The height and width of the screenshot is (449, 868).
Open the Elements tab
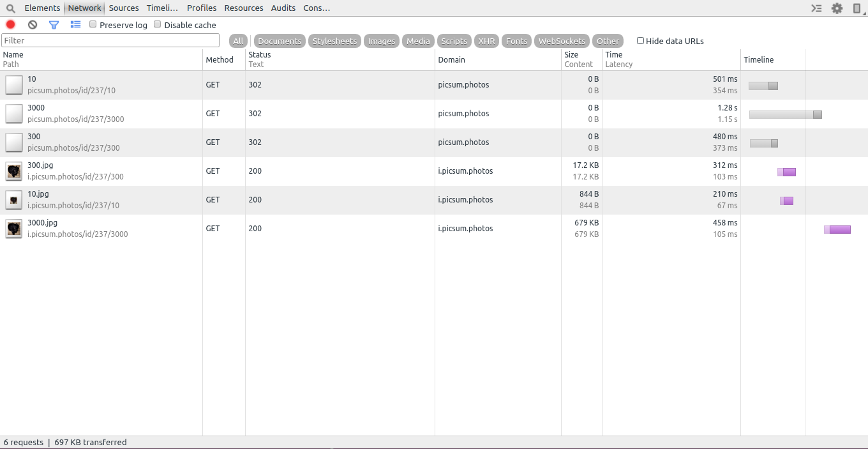point(42,8)
